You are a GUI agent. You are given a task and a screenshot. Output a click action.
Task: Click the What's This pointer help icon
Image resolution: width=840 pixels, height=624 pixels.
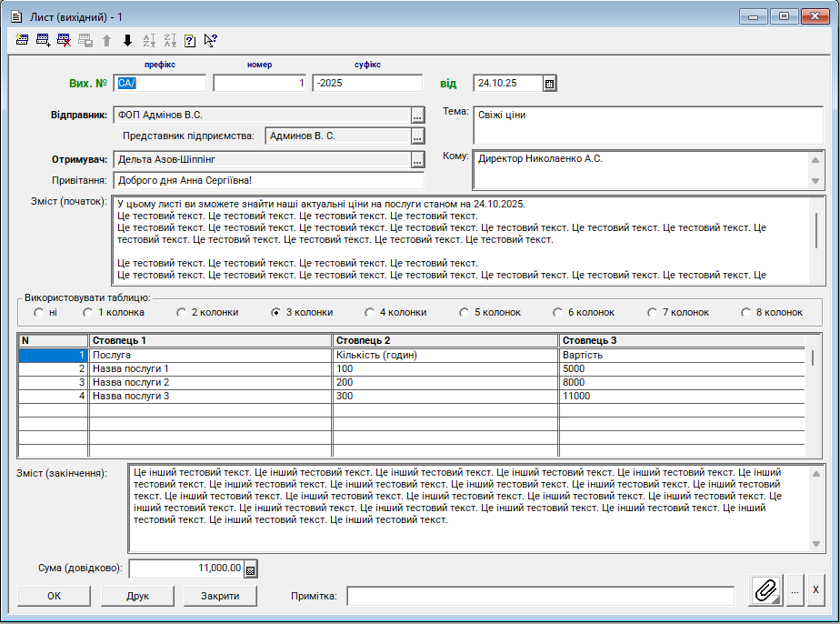[211, 40]
